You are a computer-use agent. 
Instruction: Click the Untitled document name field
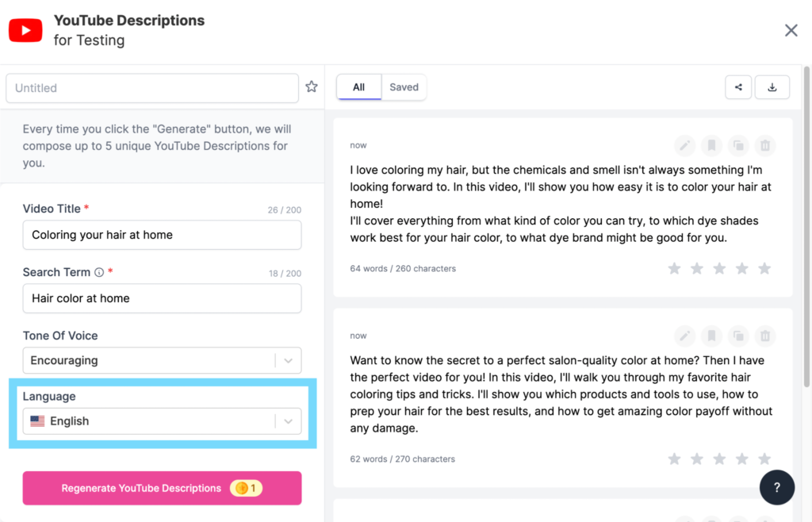pyautogui.click(x=151, y=86)
